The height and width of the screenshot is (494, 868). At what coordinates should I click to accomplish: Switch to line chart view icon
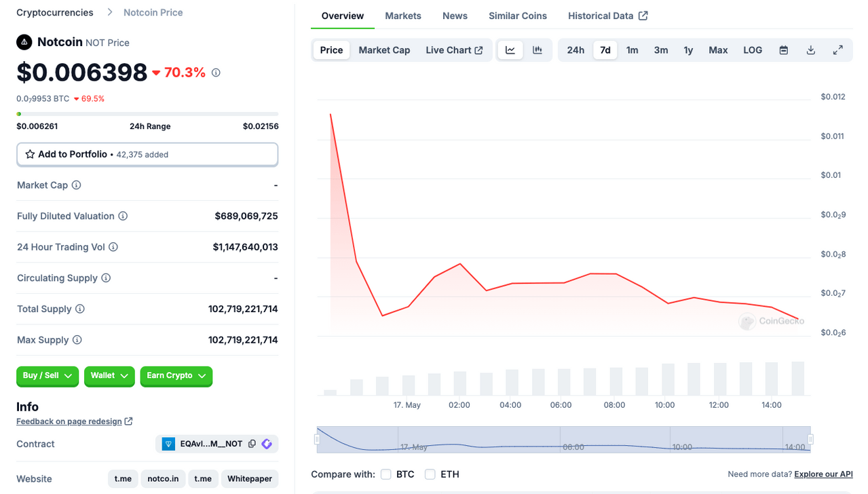point(510,50)
